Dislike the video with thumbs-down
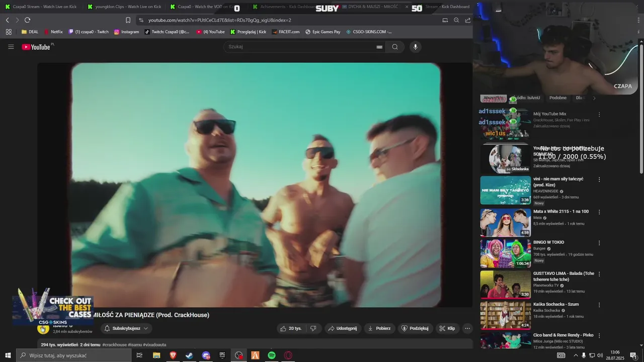Image resolution: width=644 pixels, height=362 pixels. click(x=313, y=328)
